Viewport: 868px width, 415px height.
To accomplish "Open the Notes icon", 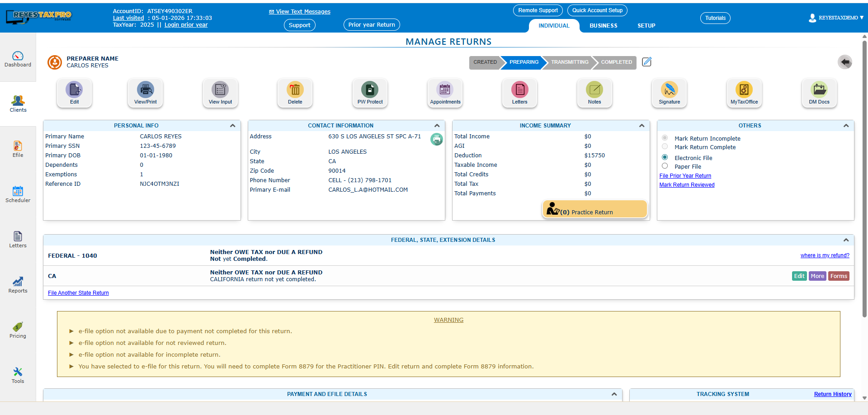I will coord(594,93).
